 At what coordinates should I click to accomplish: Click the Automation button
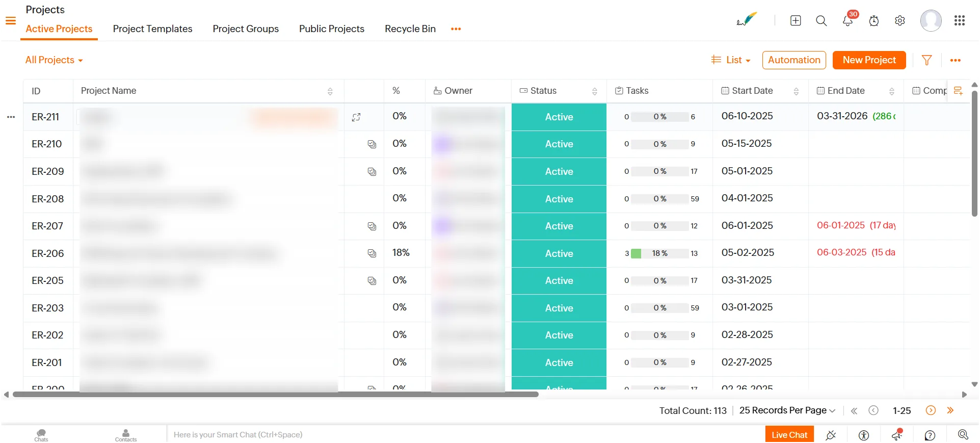pyautogui.click(x=794, y=60)
